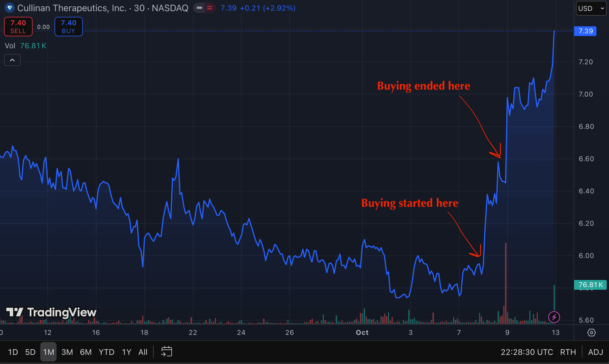Click the 76.81K volume axis label

[590, 285]
